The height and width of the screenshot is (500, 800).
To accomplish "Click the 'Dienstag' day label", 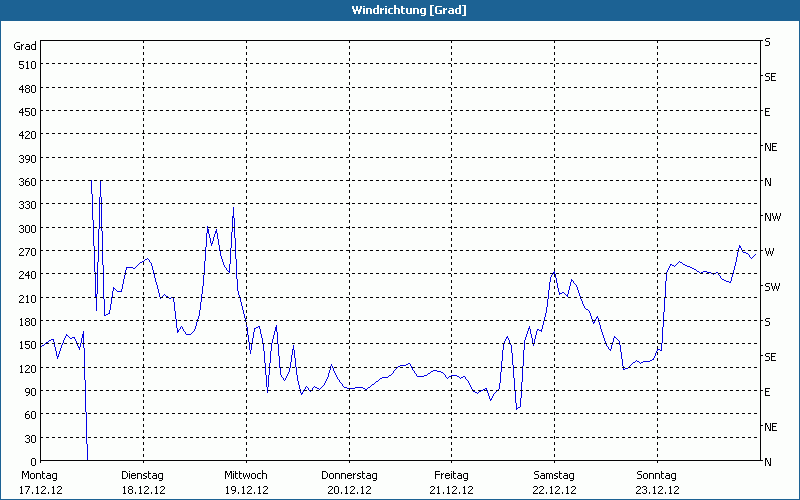I will click(x=142, y=475).
